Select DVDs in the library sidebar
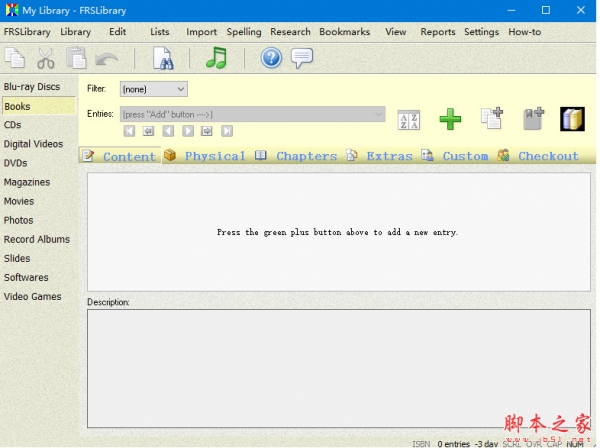This screenshot has height=448, width=600. click(15, 163)
